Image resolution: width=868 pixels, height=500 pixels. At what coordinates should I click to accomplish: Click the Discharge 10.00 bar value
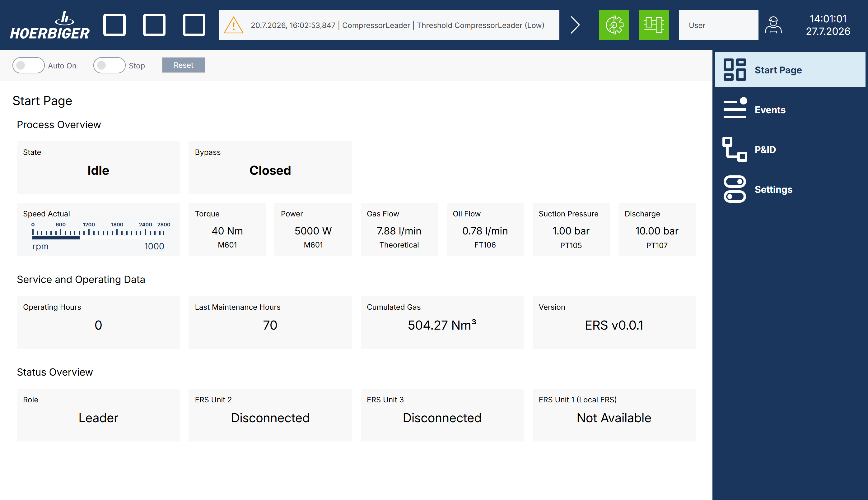pyautogui.click(x=657, y=231)
